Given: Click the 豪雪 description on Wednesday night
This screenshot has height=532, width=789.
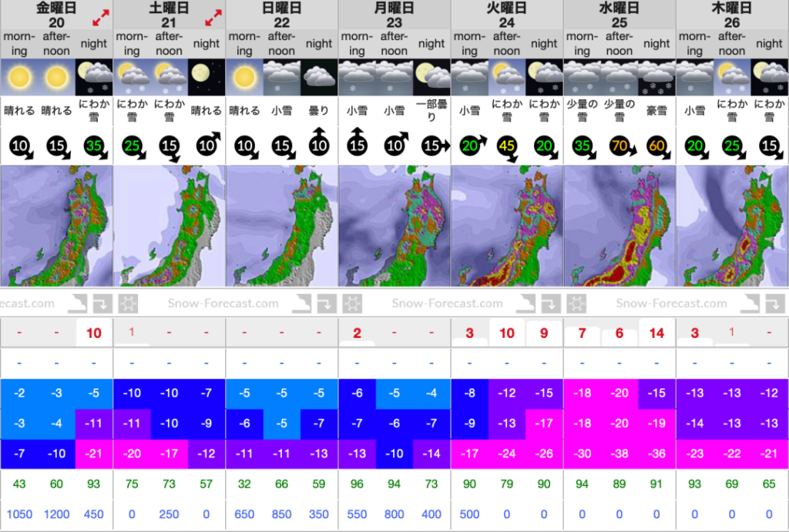Looking at the screenshot, I should point(656,111).
